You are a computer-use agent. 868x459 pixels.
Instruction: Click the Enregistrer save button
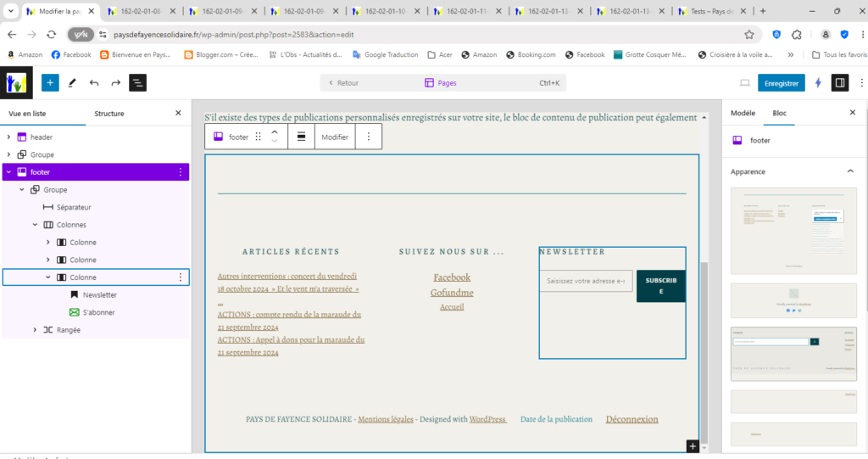(x=781, y=83)
